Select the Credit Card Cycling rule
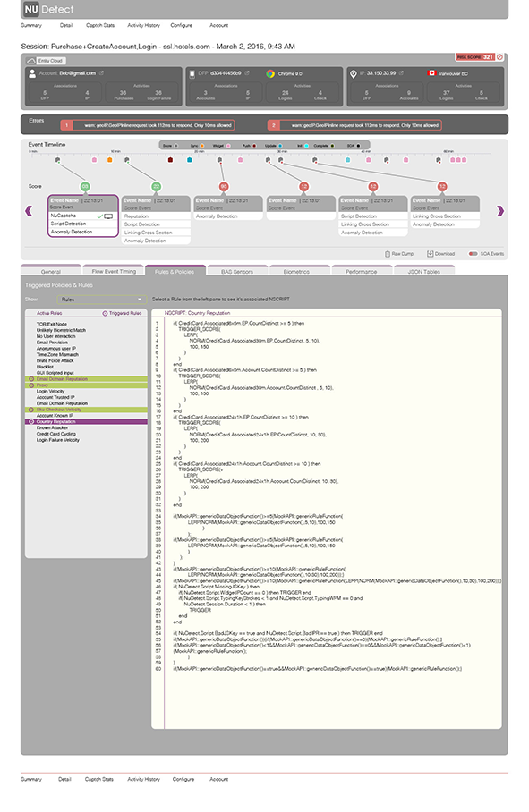The height and width of the screenshot is (812, 529). (56, 434)
